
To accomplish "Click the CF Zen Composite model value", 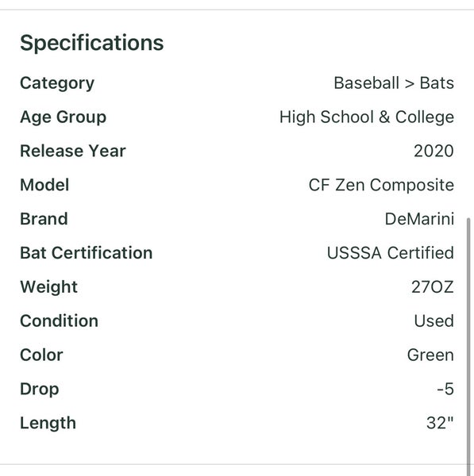I will [x=381, y=185].
